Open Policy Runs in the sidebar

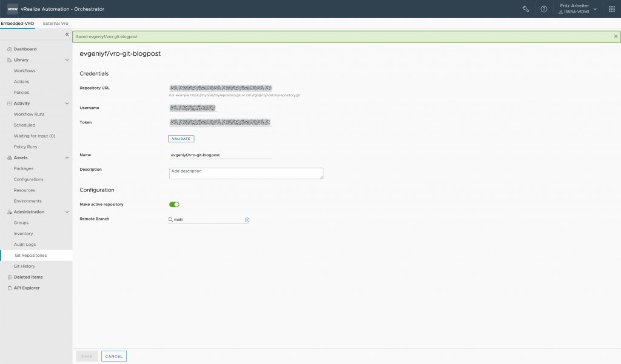(25, 147)
